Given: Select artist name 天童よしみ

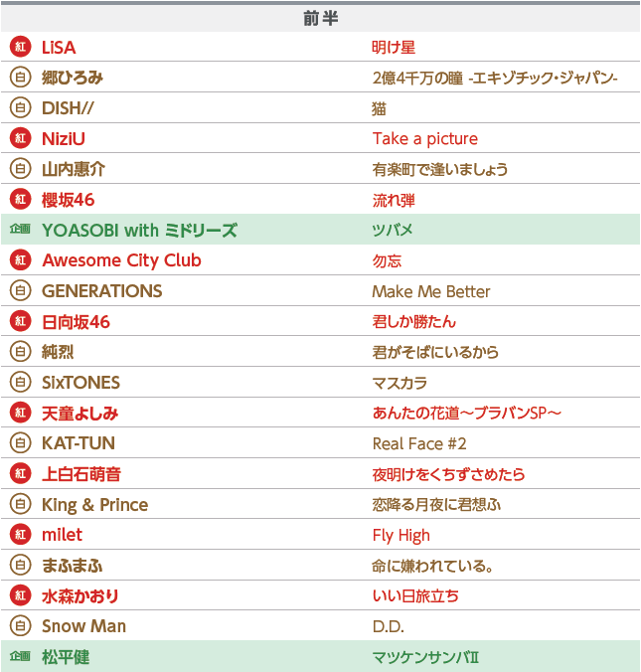Looking at the screenshot, I should 80,414.
